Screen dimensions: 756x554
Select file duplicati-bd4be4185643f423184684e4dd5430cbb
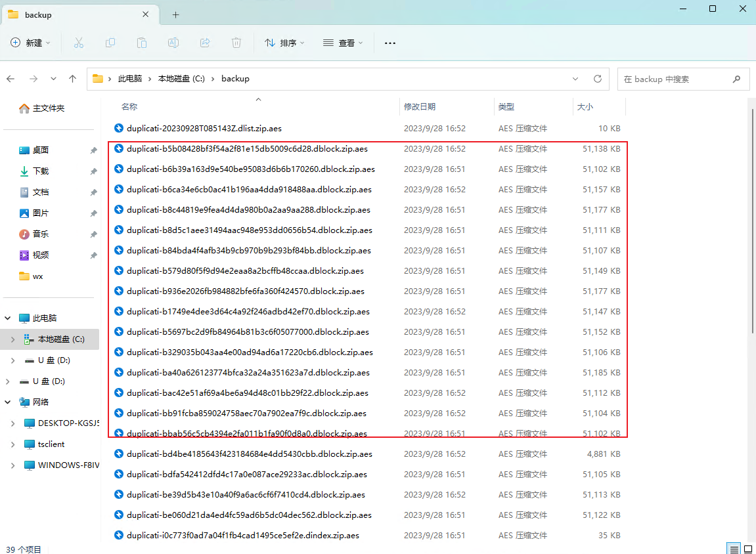click(367, 454)
